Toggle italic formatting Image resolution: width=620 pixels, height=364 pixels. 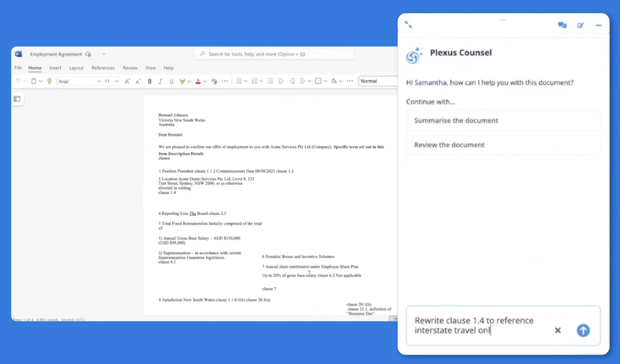[x=160, y=81]
